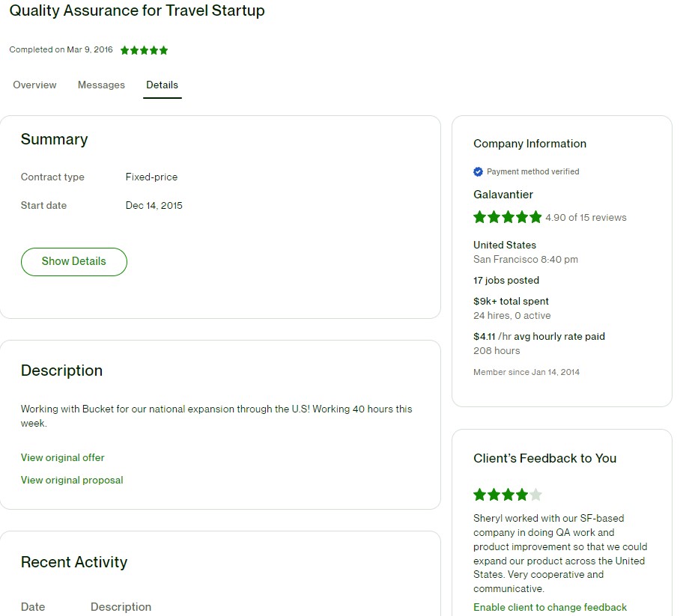Click the Recent Activity heading
Viewport: 683px width, 616px height.
tap(74, 562)
